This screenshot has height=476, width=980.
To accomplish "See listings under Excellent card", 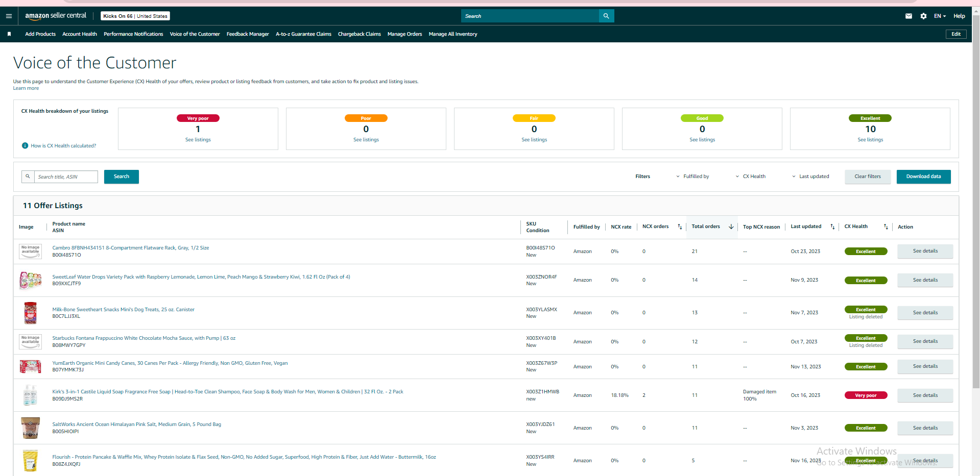I will tap(870, 140).
